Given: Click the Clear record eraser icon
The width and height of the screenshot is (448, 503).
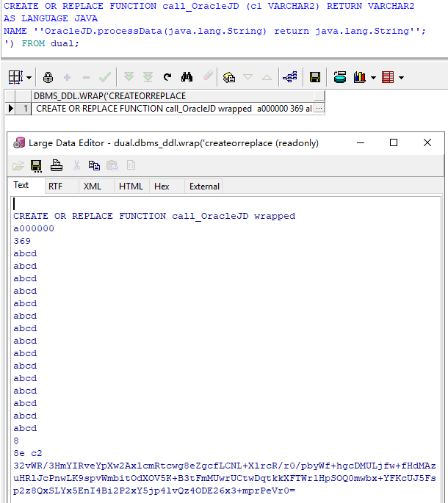Looking at the screenshot, I should 208,76.
